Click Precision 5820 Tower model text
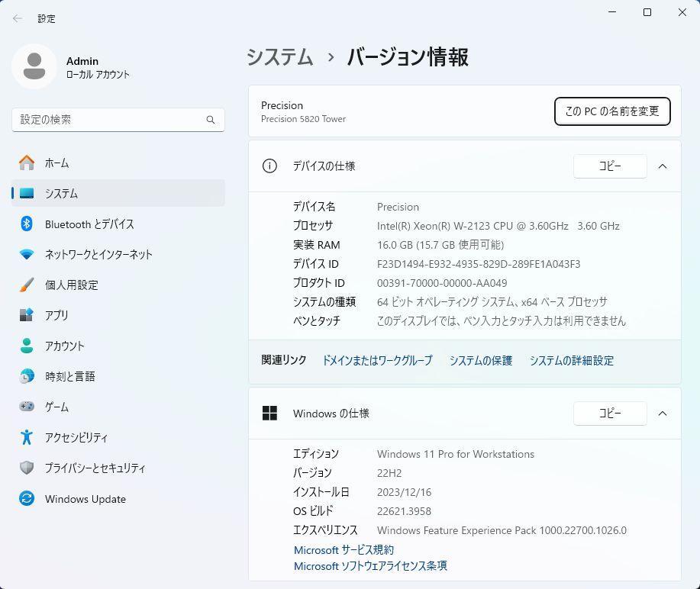 click(304, 119)
